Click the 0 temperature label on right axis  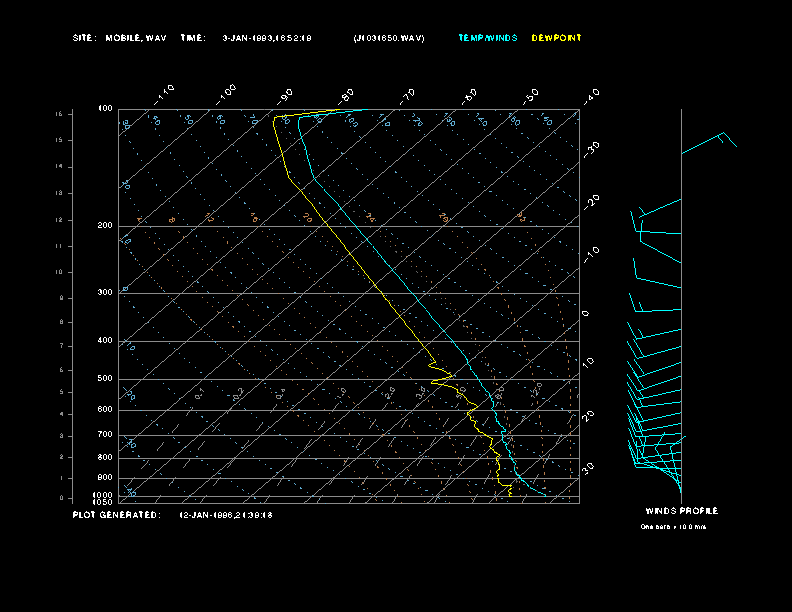coord(586,314)
